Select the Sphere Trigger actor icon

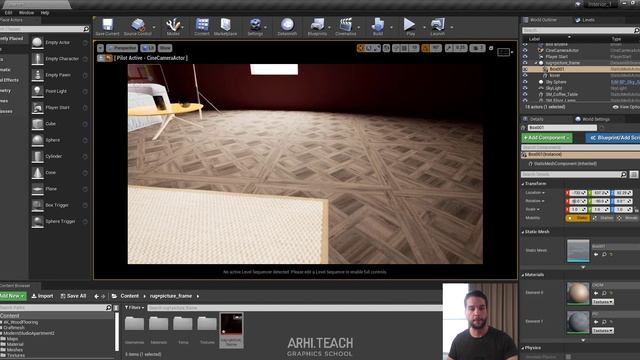[38, 222]
